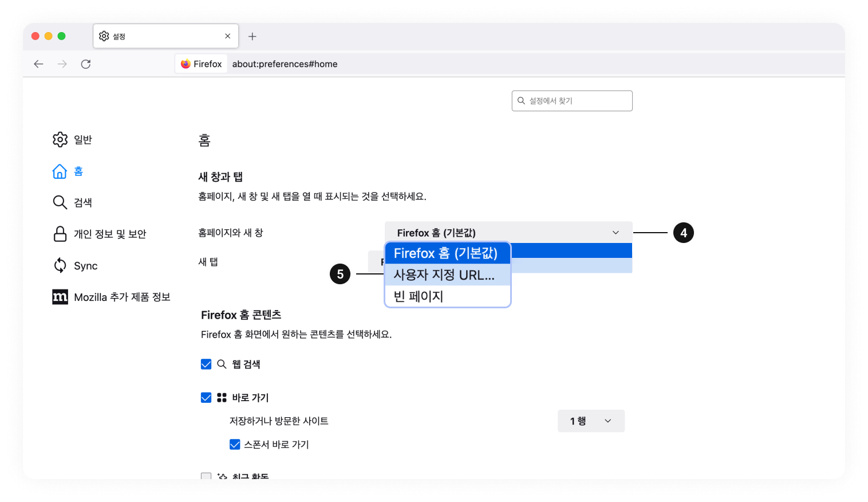This screenshot has height=502, width=868.
Task: Click the 설정에서 찾기 search field
Action: [x=571, y=100]
